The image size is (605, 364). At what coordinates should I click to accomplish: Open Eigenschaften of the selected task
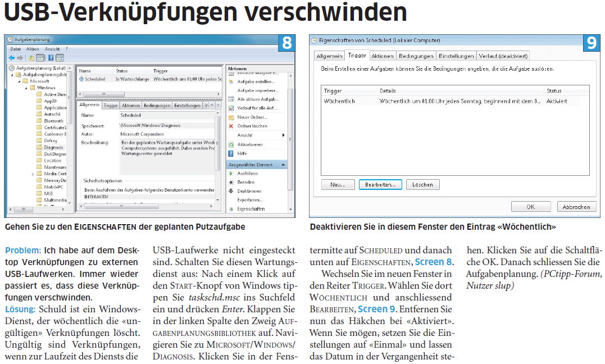coord(251,209)
